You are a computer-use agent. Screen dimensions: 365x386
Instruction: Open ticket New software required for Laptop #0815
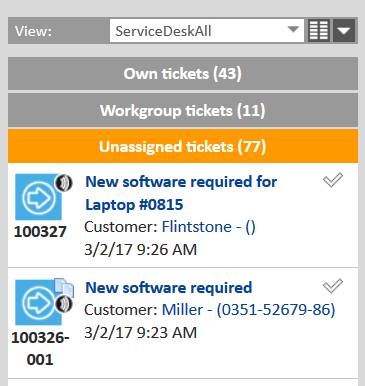coord(181,193)
